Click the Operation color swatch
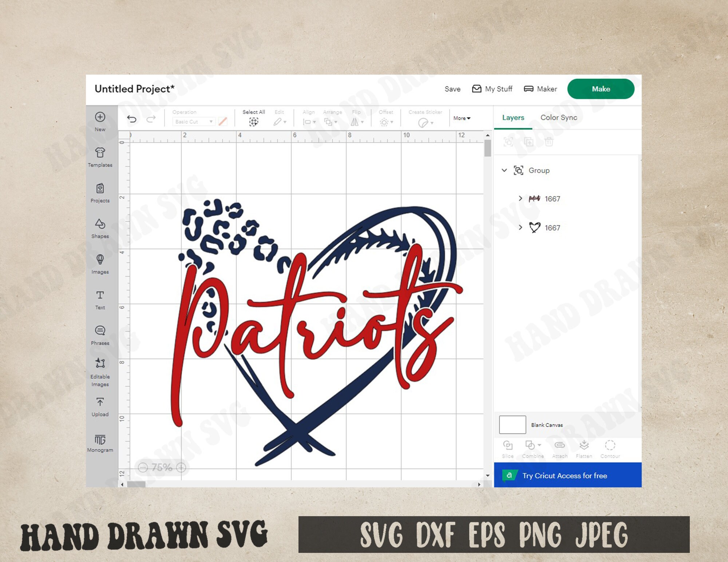Screen dimensions: 728x562 coord(222,121)
